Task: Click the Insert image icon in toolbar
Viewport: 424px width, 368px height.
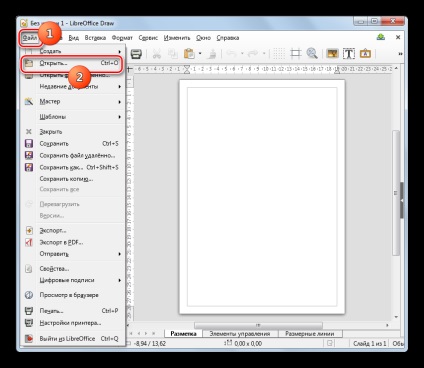Action: [332, 53]
